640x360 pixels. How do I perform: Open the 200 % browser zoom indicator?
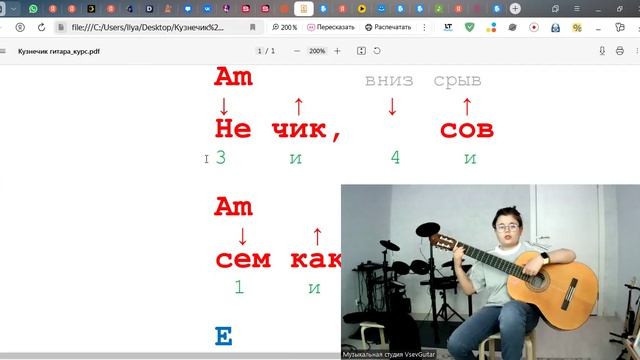pyautogui.click(x=284, y=27)
